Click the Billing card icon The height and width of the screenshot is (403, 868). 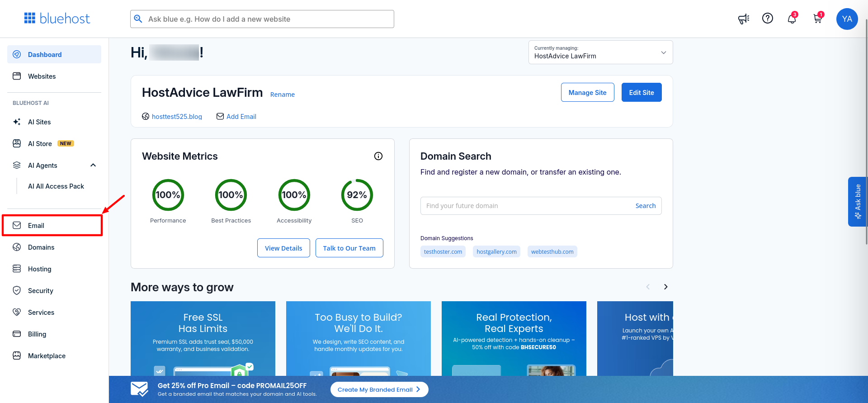(x=17, y=334)
